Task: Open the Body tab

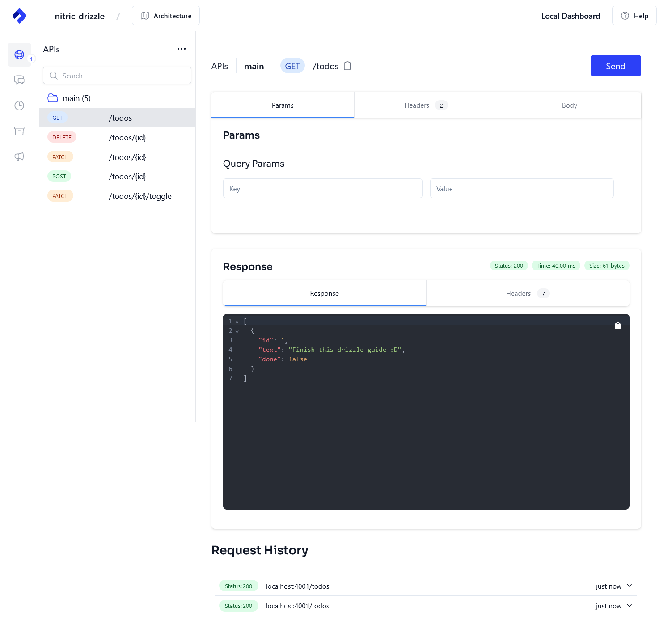Action: pos(569,105)
